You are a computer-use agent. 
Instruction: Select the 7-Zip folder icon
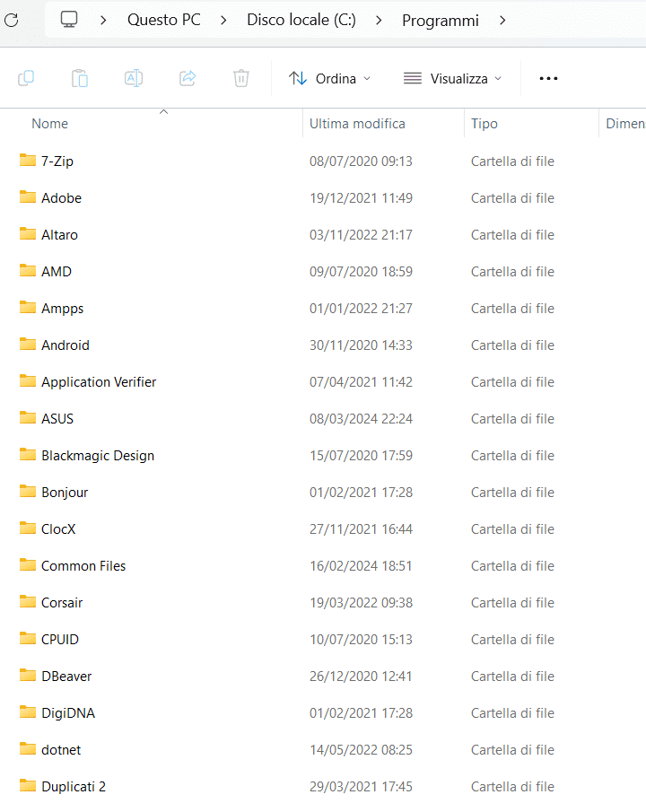click(28, 161)
